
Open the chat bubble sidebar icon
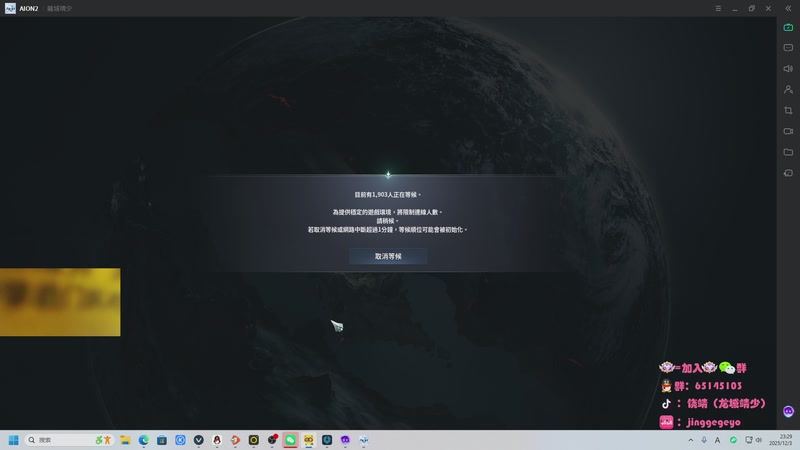tap(788, 48)
